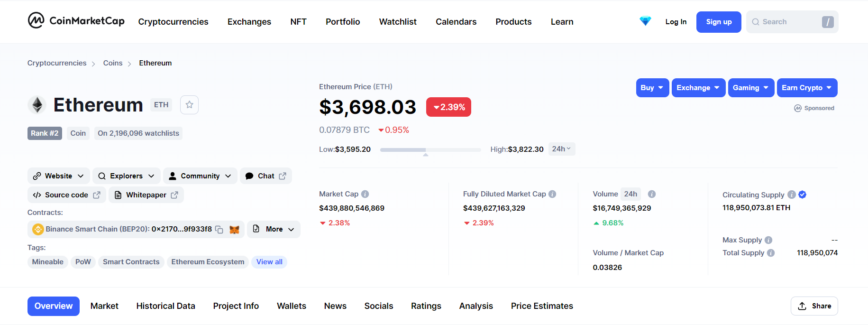Switch to the Wallets tab
The width and height of the screenshot is (868, 325).
pos(292,306)
